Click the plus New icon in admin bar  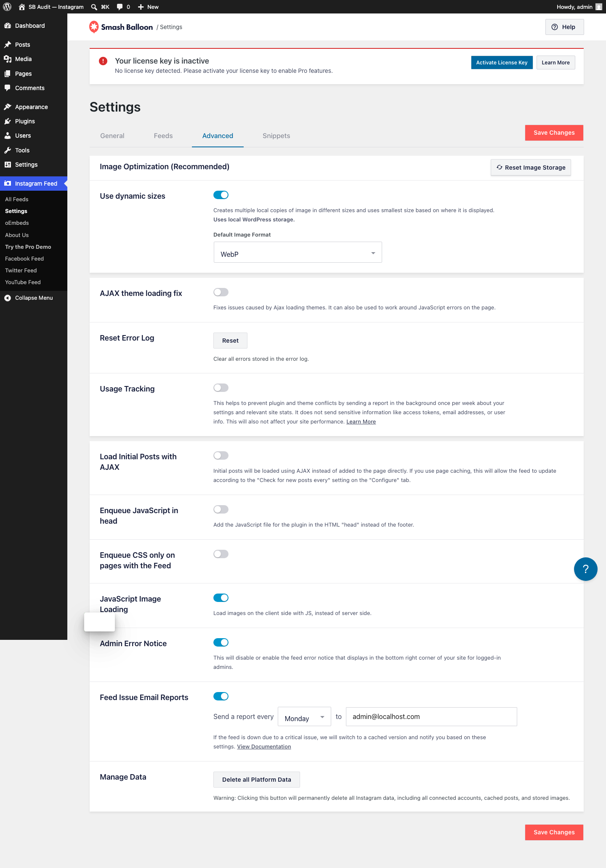pyautogui.click(x=141, y=7)
